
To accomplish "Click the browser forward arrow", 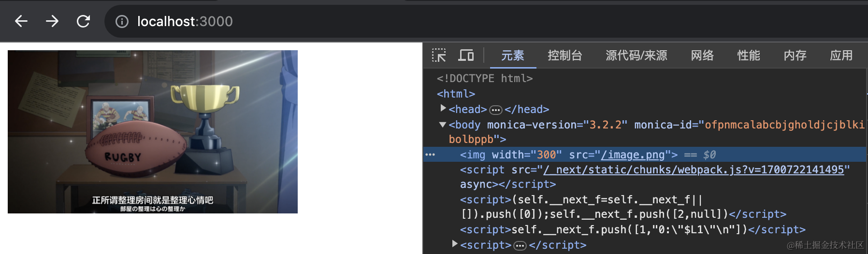I will (52, 21).
